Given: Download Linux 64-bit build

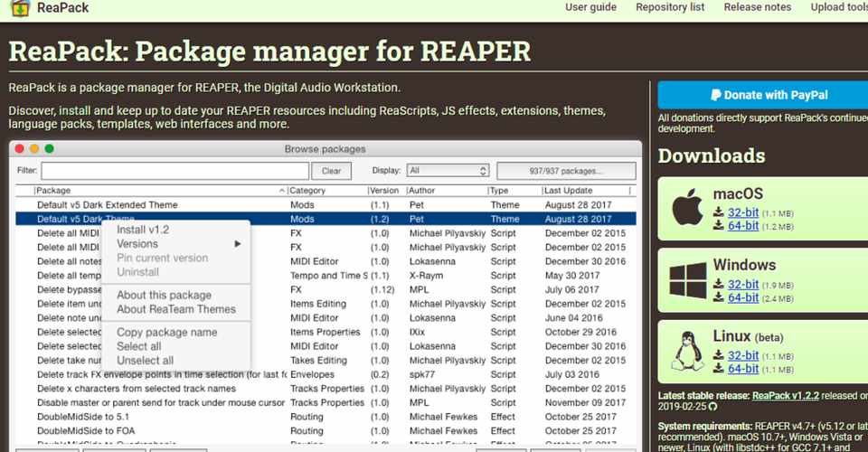Looking at the screenshot, I should [743, 369].
